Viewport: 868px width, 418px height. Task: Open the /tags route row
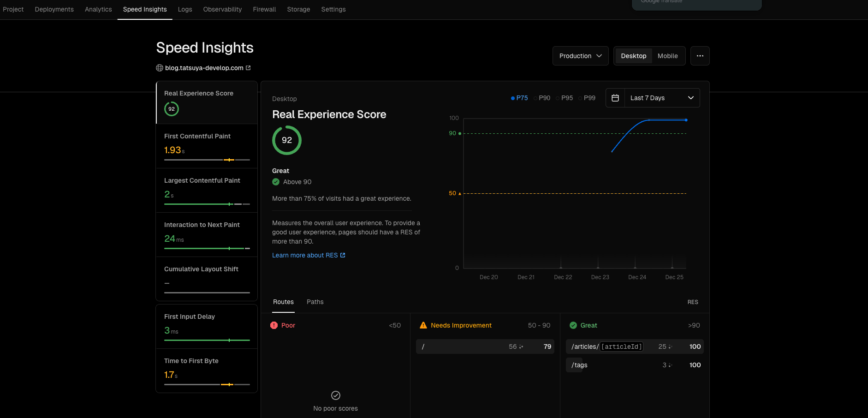635,365
